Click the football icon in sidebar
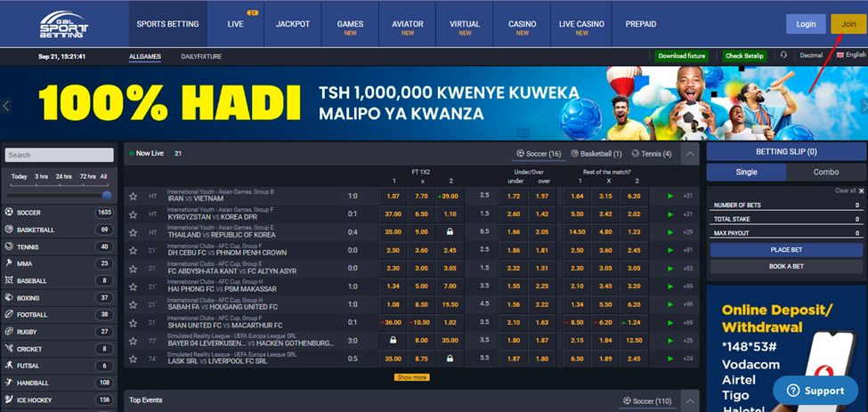 [9, 315]
